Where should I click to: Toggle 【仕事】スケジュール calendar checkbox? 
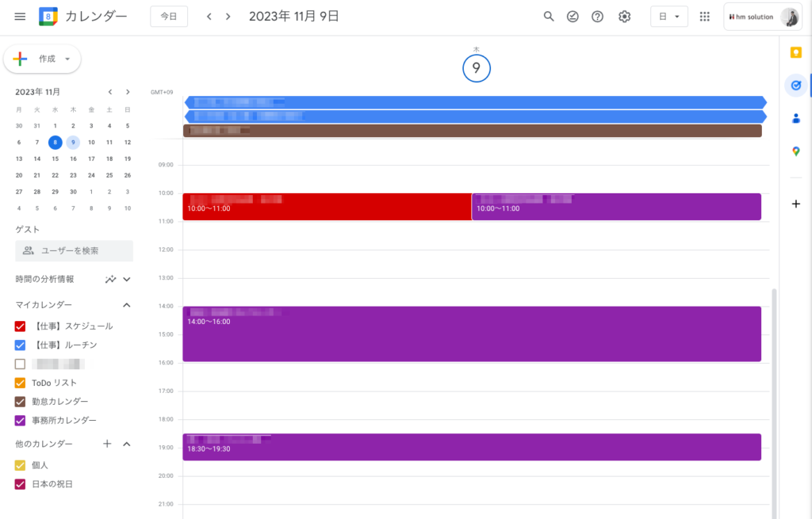tap(20, 326)
